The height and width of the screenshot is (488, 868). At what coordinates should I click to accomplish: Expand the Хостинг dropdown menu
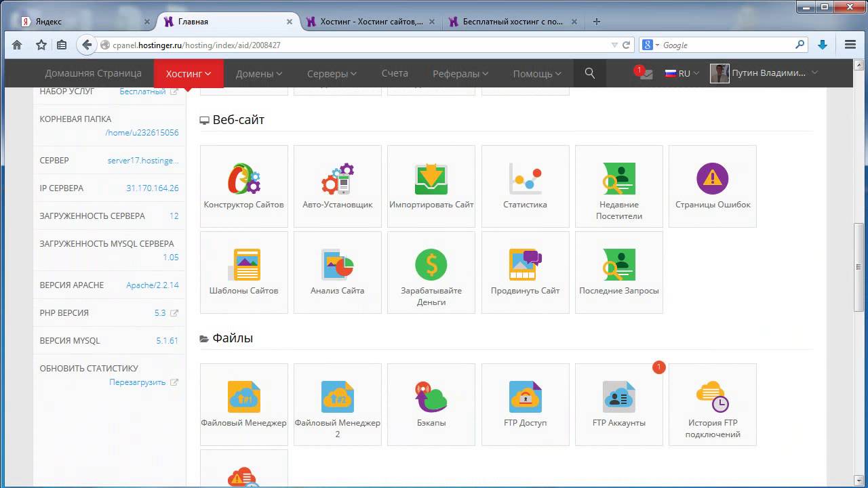click(189, 73)
